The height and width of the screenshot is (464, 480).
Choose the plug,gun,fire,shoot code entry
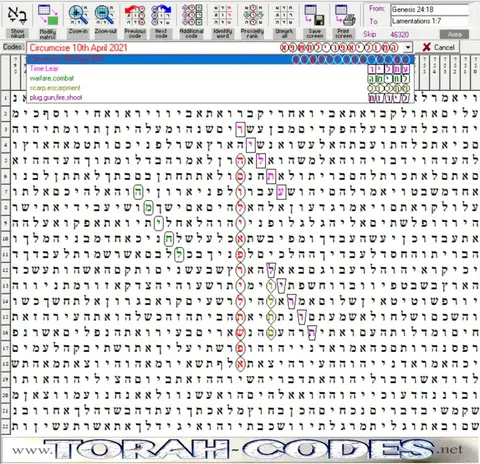pyautogui.click(x=220, y=98)
